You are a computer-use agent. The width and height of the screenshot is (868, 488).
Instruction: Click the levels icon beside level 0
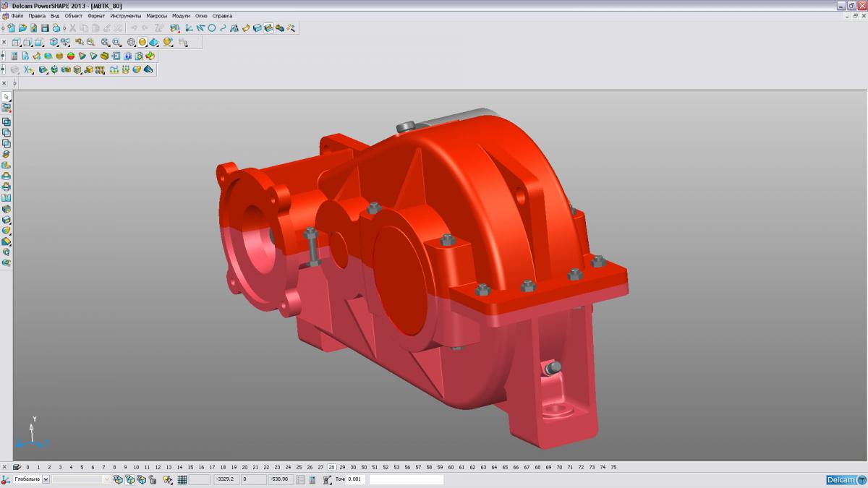click(17, 467)
